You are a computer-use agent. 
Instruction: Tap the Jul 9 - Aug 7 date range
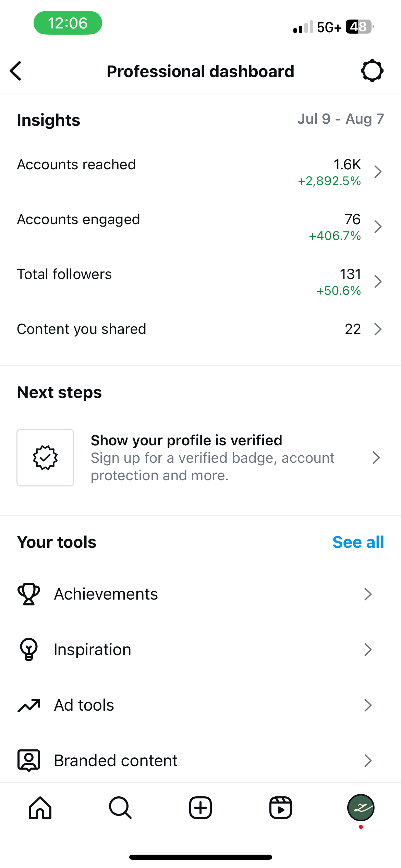coord(340,119)
